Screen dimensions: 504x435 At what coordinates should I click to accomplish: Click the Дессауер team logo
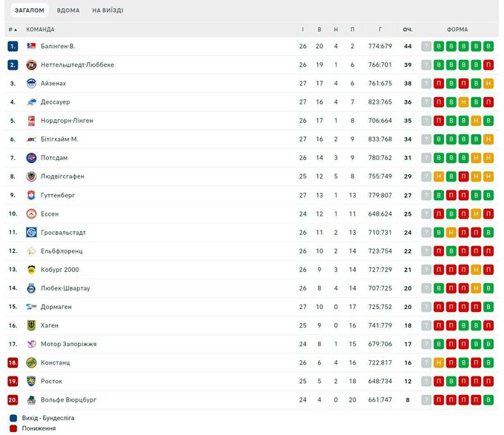pyautogui.click(x=31, y=102)
